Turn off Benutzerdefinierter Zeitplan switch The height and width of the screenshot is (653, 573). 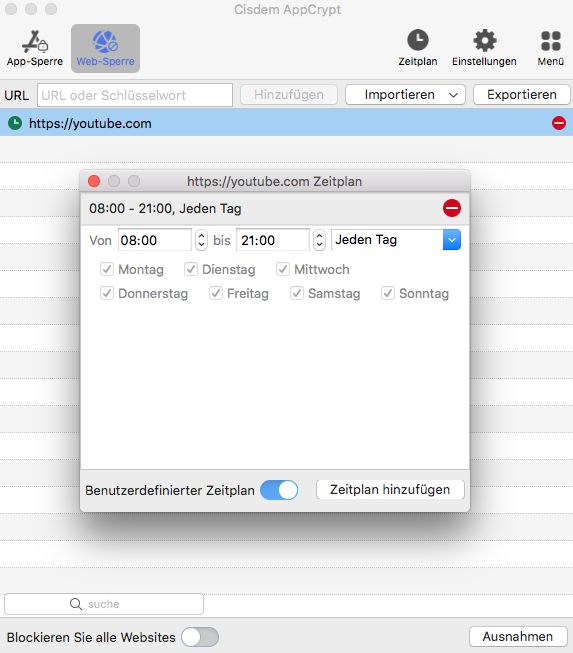pyautogui.click(x=279, y=490)
